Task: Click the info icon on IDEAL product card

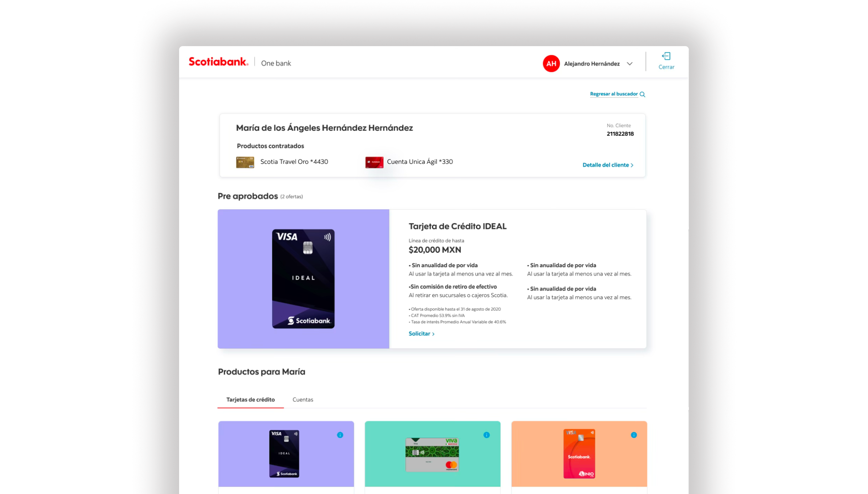Action: [340, 435]
